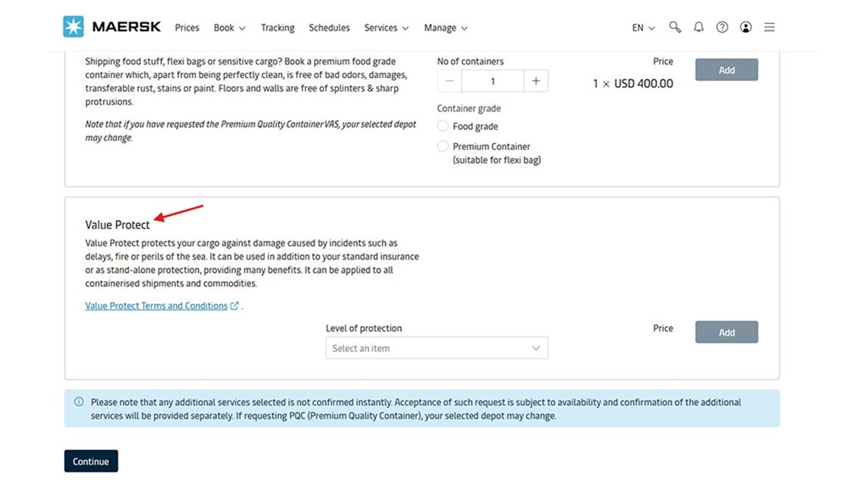Add Value Protect with its Add button
The width and height of the screenshot is (868, 488).
(726, 333)
